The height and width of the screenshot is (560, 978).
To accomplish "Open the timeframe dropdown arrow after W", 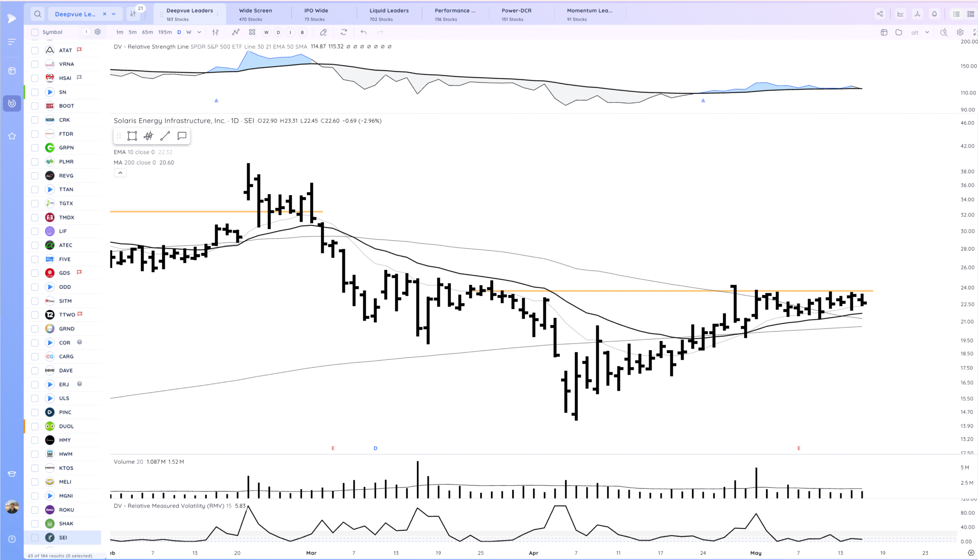I will pyautogui.click(x=199, y=32).
